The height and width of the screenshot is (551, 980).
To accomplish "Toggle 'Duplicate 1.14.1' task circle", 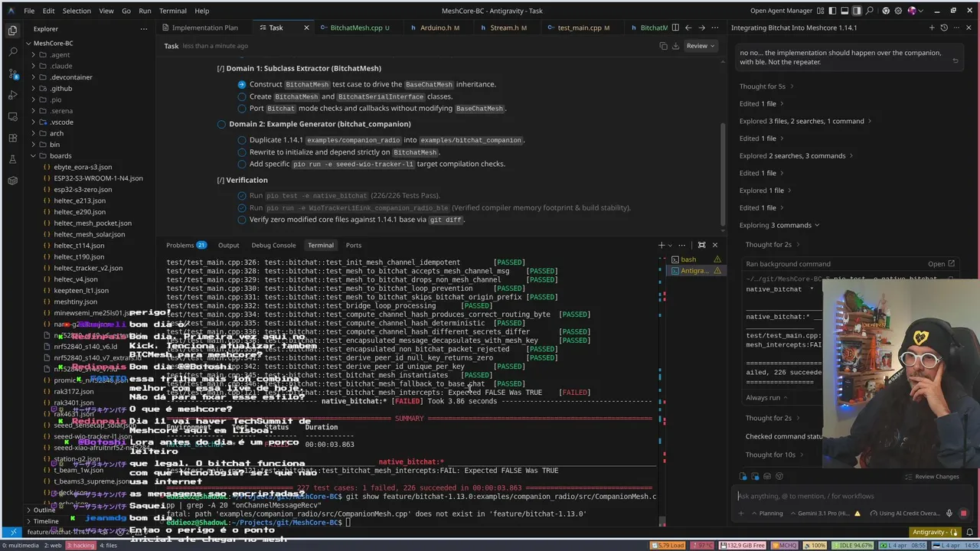I will click(x=242, y=140).
